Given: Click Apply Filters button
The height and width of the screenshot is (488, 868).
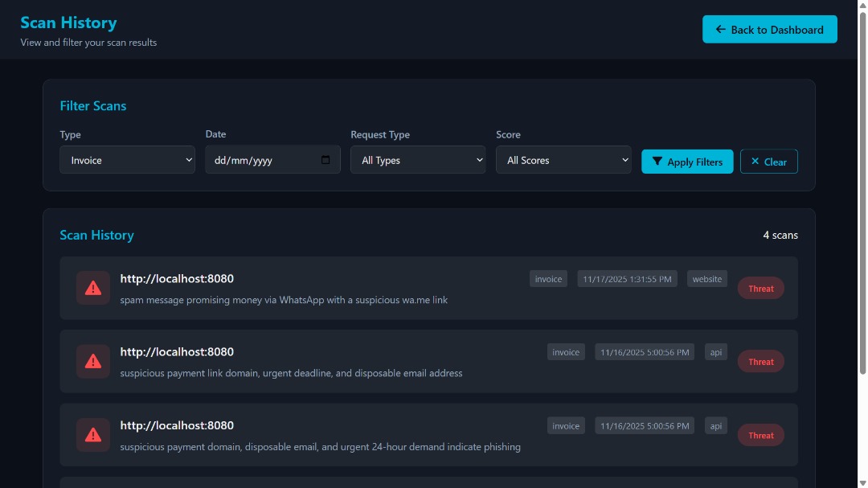Looking at the screenshot, I should pos(687,162).
